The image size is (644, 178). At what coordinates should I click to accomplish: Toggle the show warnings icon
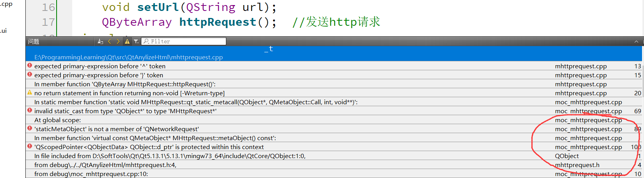click(127, 41)
